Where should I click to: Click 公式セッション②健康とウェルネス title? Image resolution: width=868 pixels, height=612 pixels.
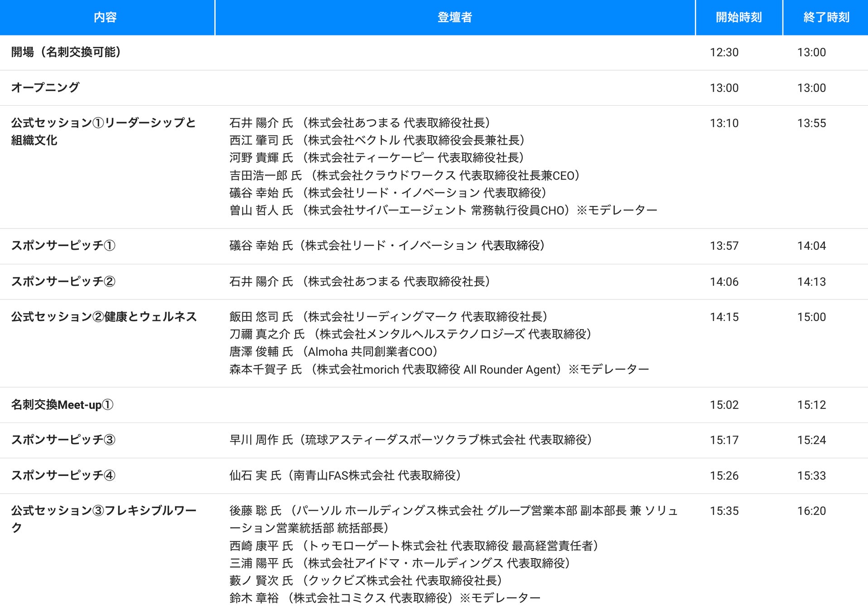(x=104, y=316)
